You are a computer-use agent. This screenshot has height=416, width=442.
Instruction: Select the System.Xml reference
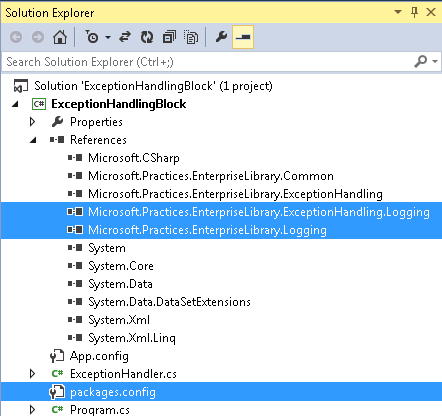(119, 320)
